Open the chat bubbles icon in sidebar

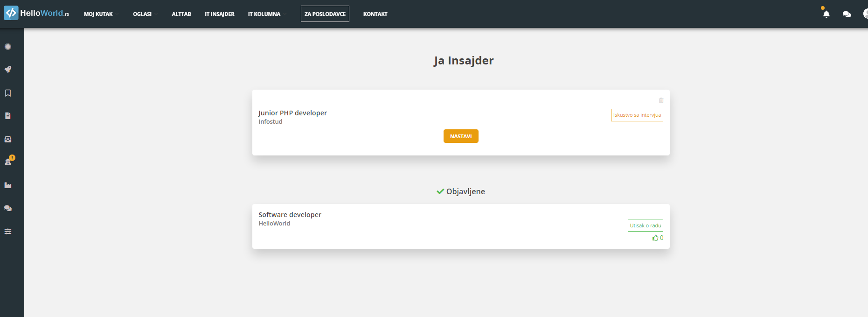[8, 208]
